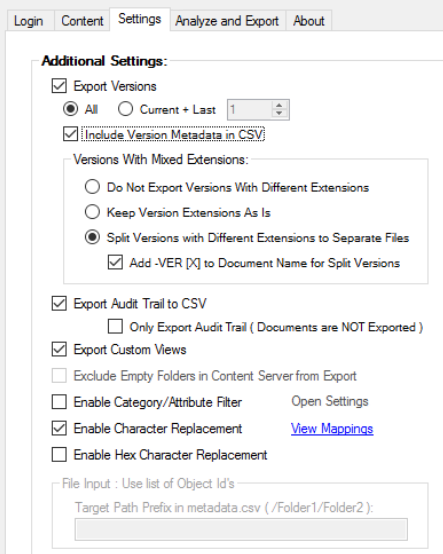Viewport: 443px width, 554px height.
Task: Select Keep Version Extensions As Is
Action: [92, 212]
